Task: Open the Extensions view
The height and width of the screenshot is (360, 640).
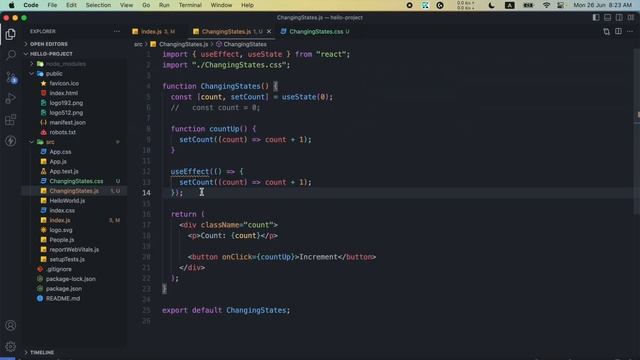Action: point(11,120)
